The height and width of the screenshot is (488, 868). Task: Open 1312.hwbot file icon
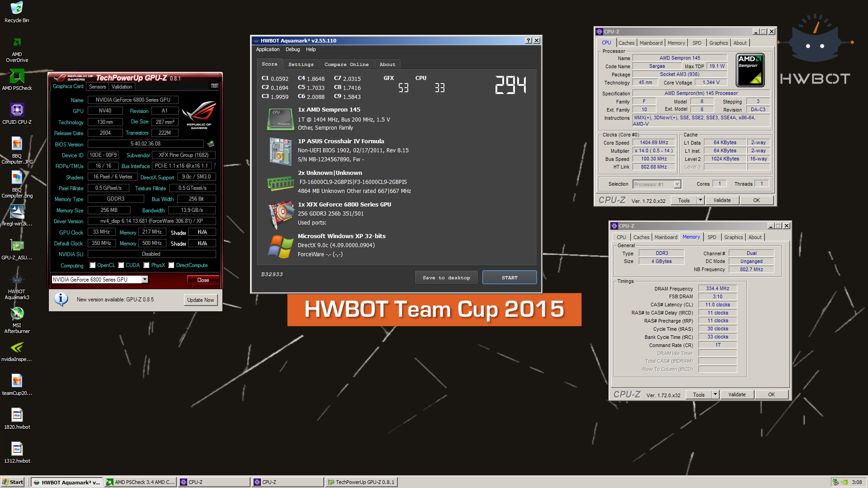pos(17,452)
